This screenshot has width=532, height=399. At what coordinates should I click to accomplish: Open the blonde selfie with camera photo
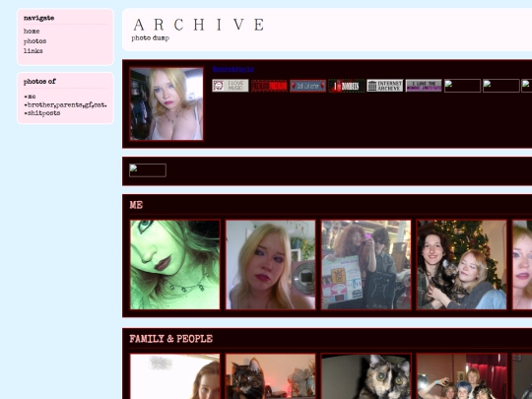click(x=270, y=265)
